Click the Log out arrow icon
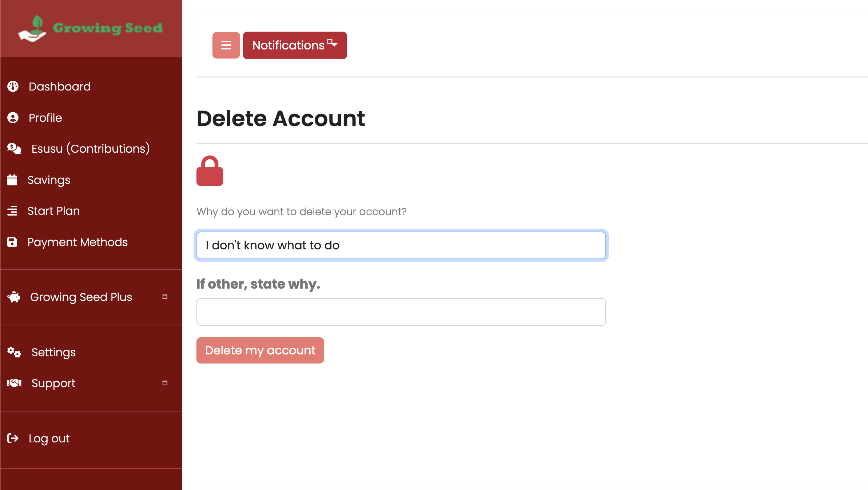The height and width of the screenshot is (490, 868). click(13, 438)
